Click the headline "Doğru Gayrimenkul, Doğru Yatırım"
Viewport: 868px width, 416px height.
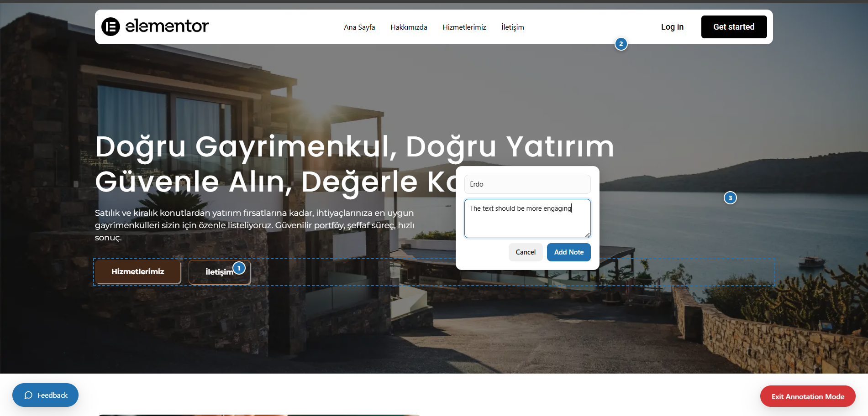click(355, 147)
